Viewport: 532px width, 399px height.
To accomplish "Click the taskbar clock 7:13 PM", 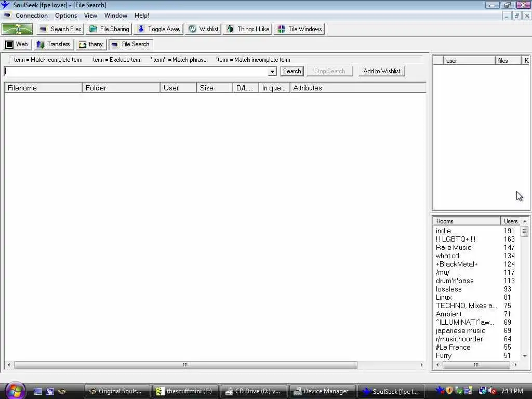I will point(512,391).
